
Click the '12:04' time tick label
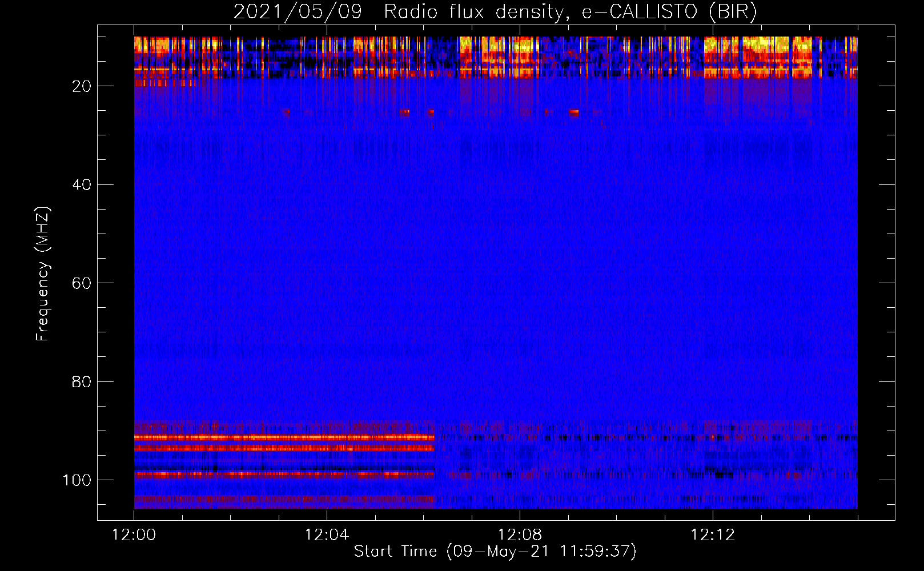click(x=327, y=535)
